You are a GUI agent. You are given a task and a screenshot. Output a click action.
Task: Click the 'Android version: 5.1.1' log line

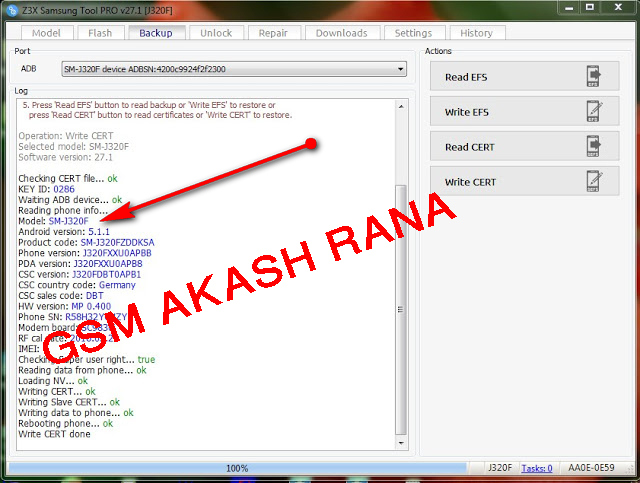point(64,231)
